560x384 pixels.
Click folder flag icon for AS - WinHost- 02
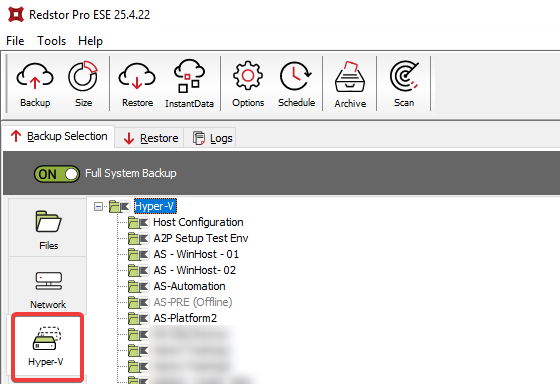(139, 270)
